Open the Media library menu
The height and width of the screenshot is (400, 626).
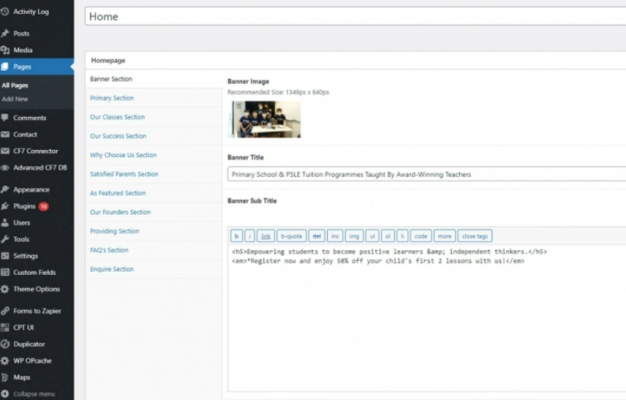(22, 50)
